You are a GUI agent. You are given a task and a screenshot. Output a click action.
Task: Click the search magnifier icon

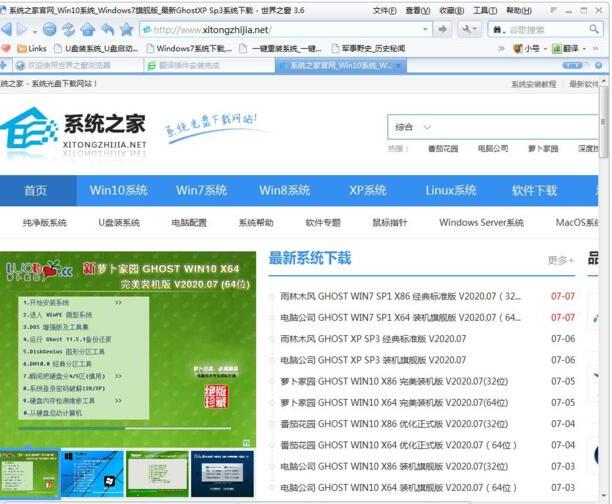(x=594, y=29)
